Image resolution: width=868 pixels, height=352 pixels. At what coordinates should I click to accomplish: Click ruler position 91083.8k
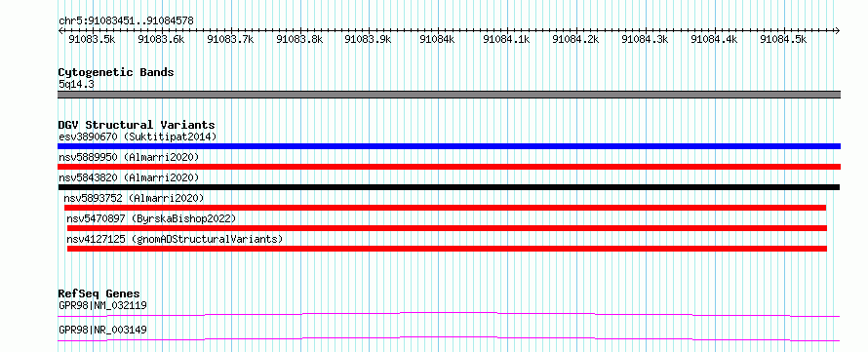tap(299, 39)
